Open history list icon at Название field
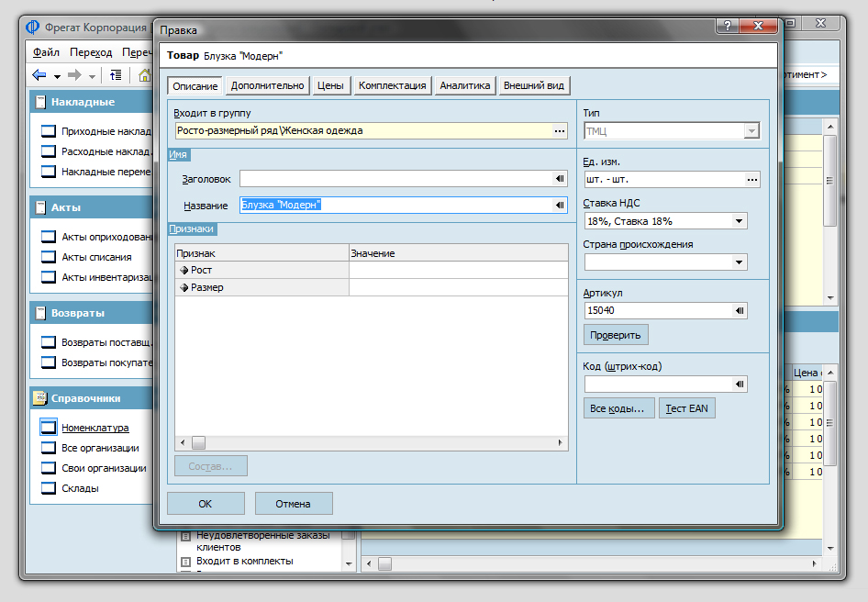This screenshot has height=602, width=868. [x=560, y=206]
